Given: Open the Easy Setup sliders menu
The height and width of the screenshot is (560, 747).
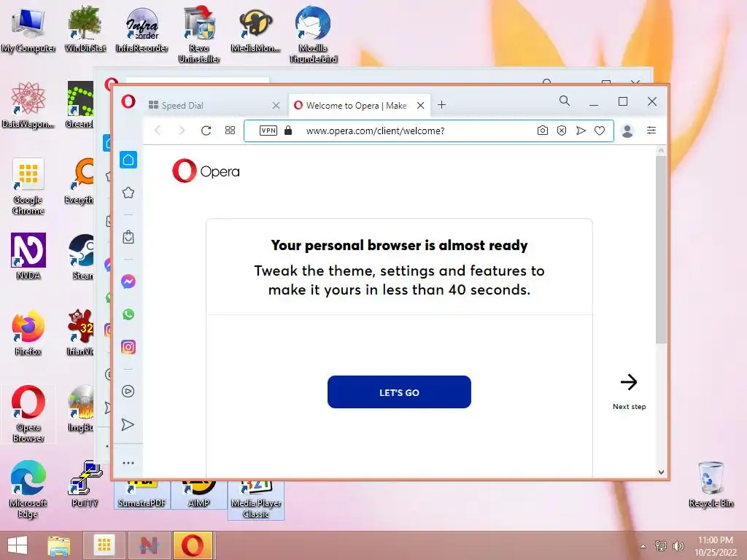Looking at the screenshot, I should 651,131.
